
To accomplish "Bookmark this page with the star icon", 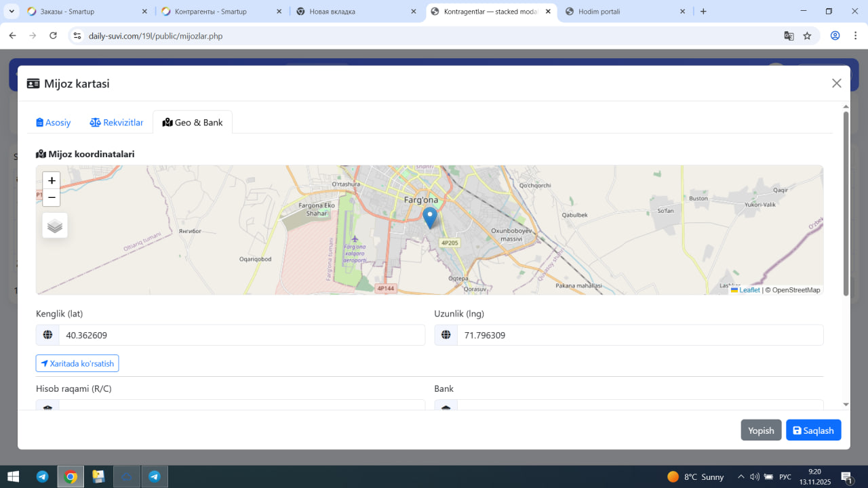I will coord(807,36).
